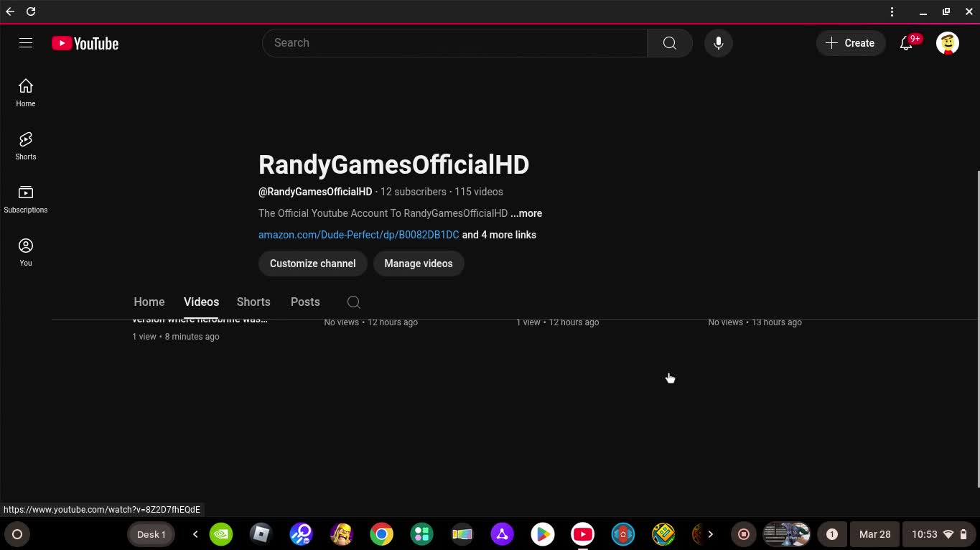Switch to the channel Home tab
The width and height of the screenshot is (980, 550).
(149, 302)
